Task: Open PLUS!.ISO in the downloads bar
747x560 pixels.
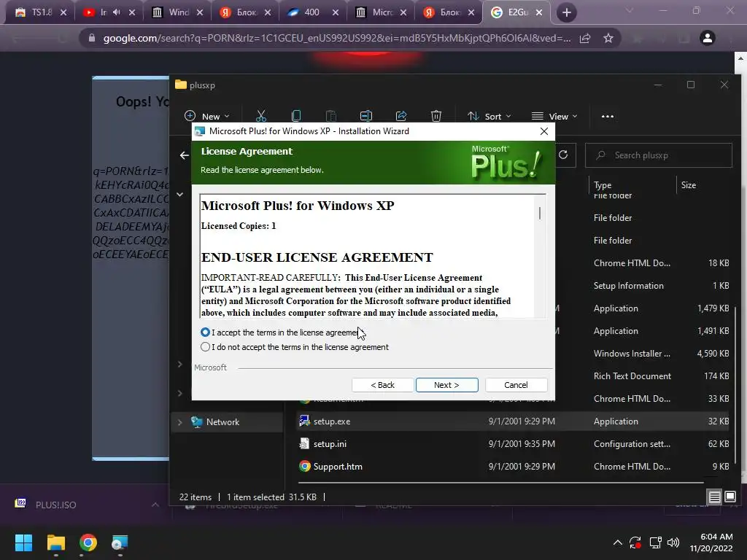Action: click(x=55, y=505)
